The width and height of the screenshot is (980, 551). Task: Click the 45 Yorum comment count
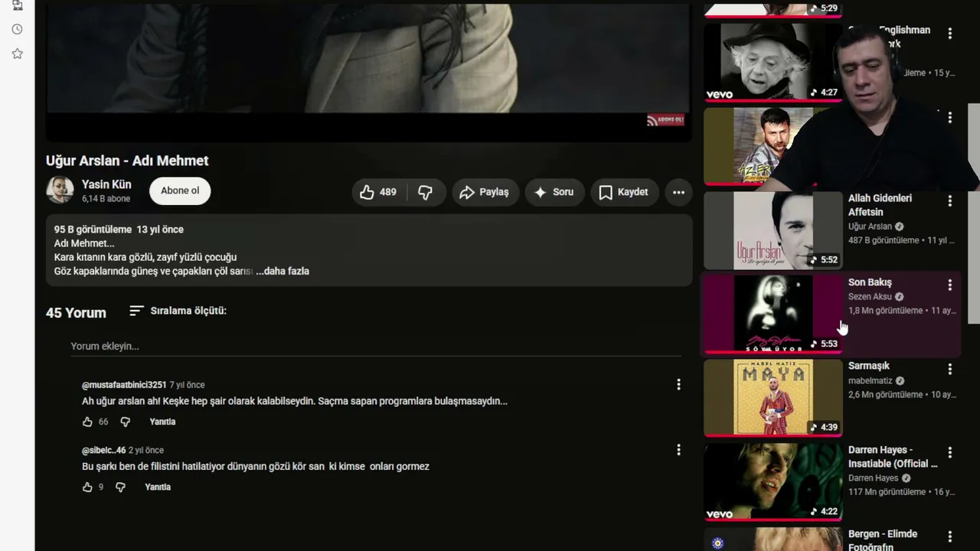pyautogui.click(x=76, y=313)
